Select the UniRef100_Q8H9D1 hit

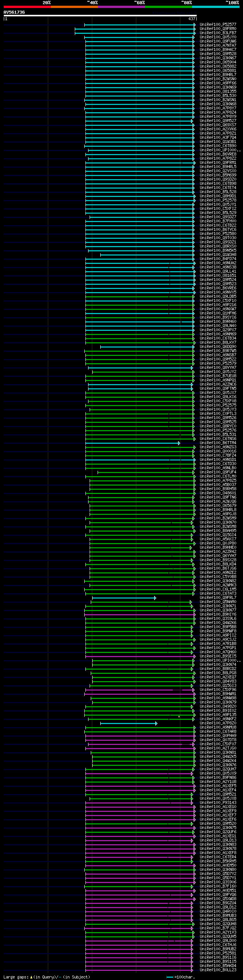[218, 196]
